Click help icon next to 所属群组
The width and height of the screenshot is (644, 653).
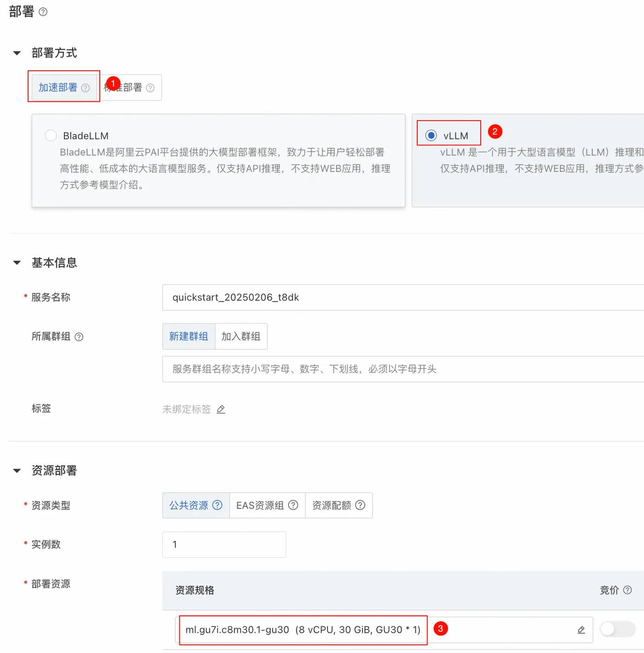(79, 337)
